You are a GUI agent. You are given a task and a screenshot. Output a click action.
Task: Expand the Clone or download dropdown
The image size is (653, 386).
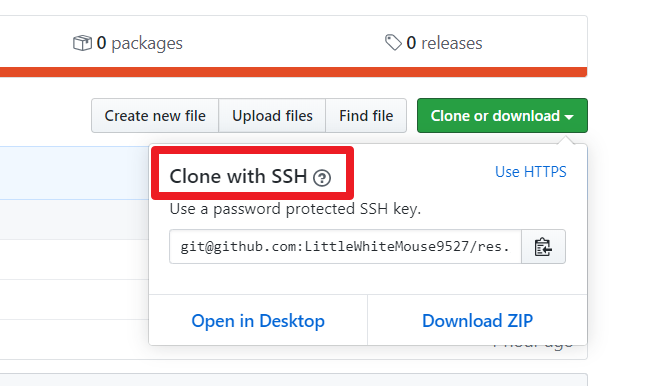coord(502,116)
